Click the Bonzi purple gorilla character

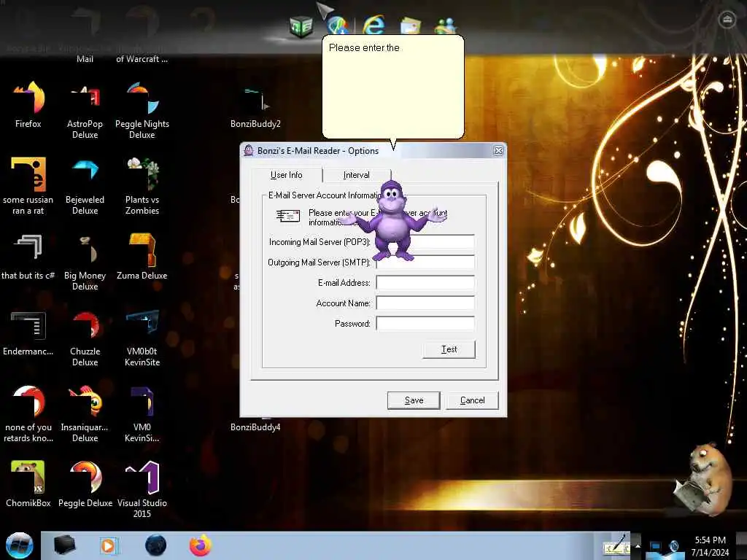click(392, 221)
